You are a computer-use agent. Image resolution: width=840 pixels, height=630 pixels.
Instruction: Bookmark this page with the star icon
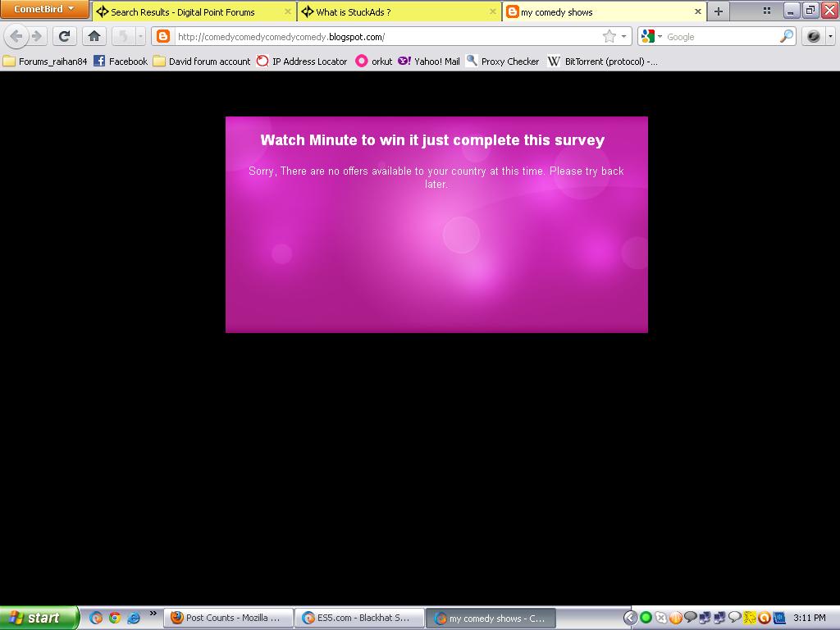tap(609, 36)
